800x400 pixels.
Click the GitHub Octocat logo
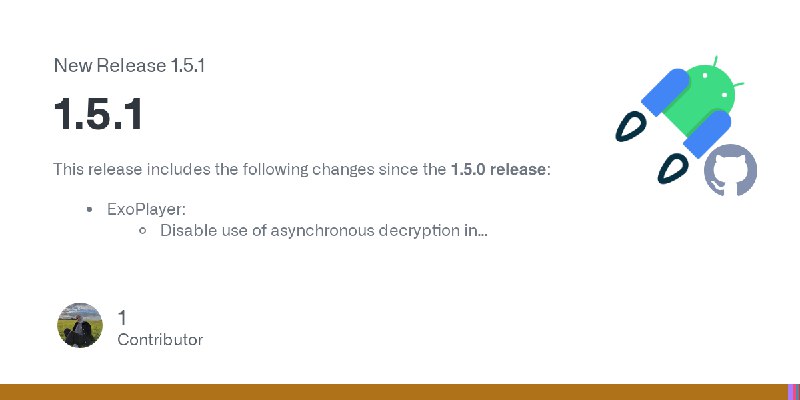pos(730,170)
